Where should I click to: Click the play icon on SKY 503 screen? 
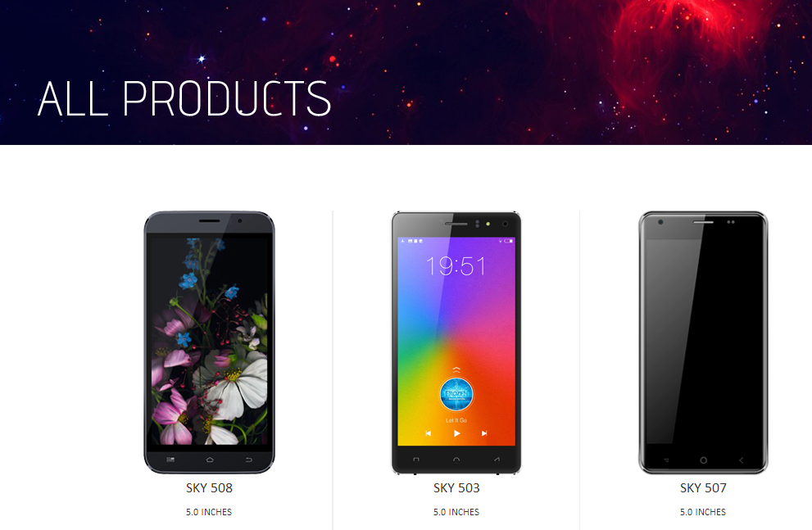tap(456, 433)
